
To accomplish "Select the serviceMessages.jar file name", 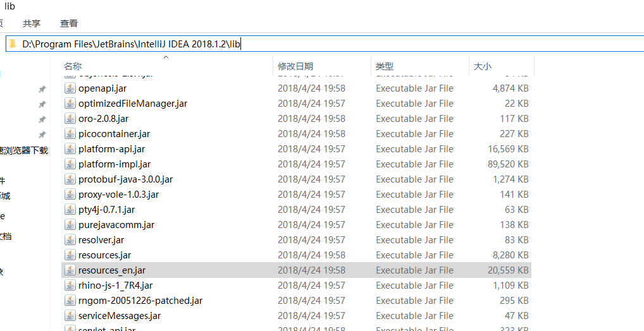I will [119, 316].
